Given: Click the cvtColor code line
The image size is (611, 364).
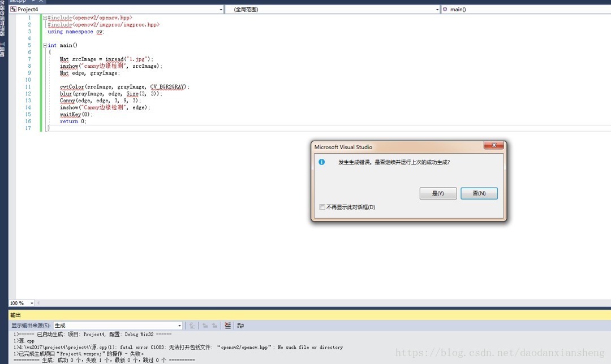Looking at the screenshot, I should coord(124,87).
